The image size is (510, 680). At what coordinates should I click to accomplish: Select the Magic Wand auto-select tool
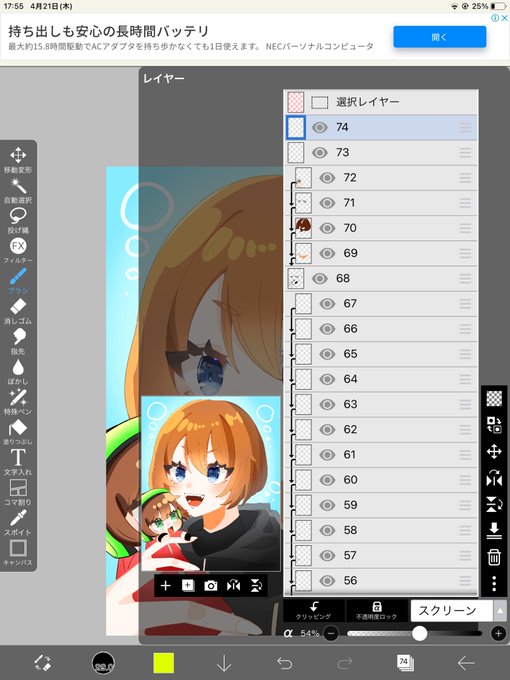pos(18,190)
